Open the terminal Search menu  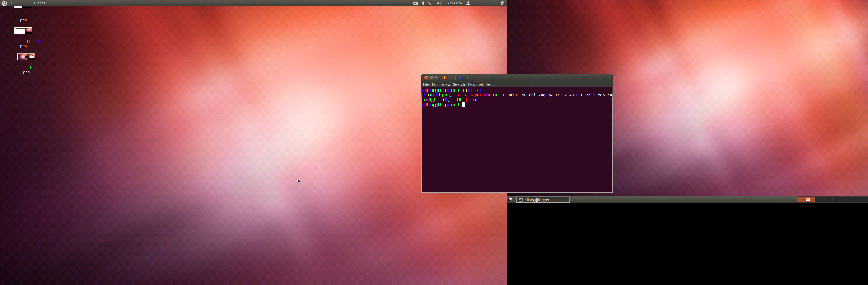tap(459, 84)
